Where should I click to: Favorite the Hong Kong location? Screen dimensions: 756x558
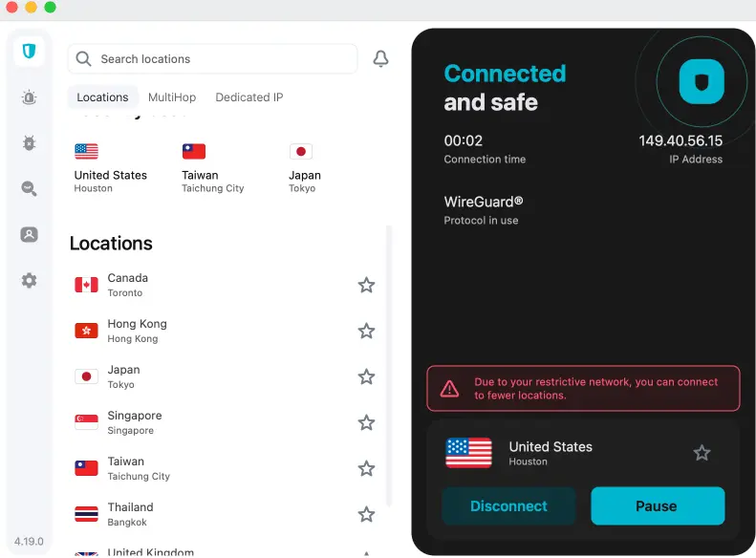[x=366, y=331]
